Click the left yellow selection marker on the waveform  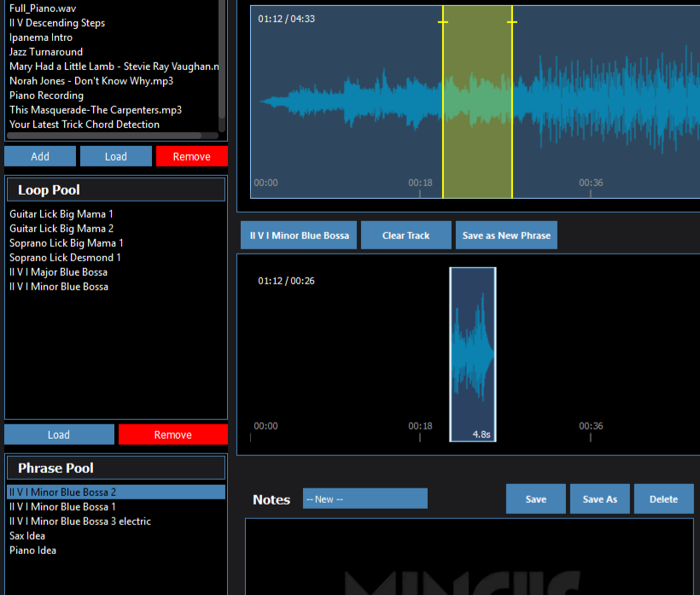click(442, 22)
